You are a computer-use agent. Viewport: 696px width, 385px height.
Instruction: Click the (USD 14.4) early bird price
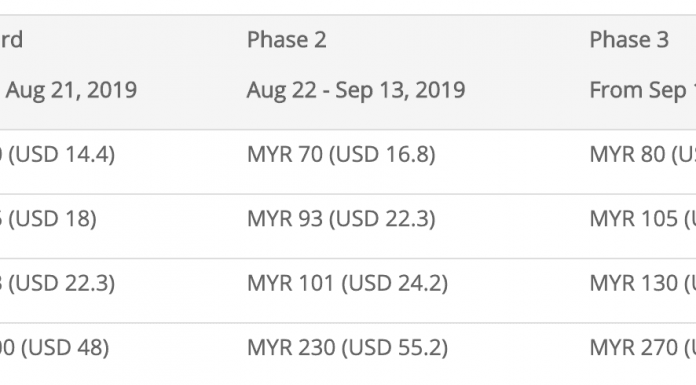(62, 155)
